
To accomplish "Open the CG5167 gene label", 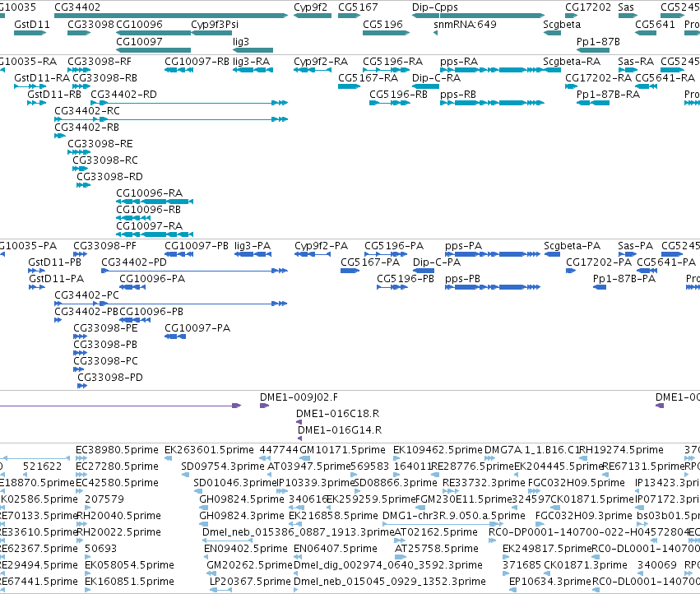I will [358, 7].
